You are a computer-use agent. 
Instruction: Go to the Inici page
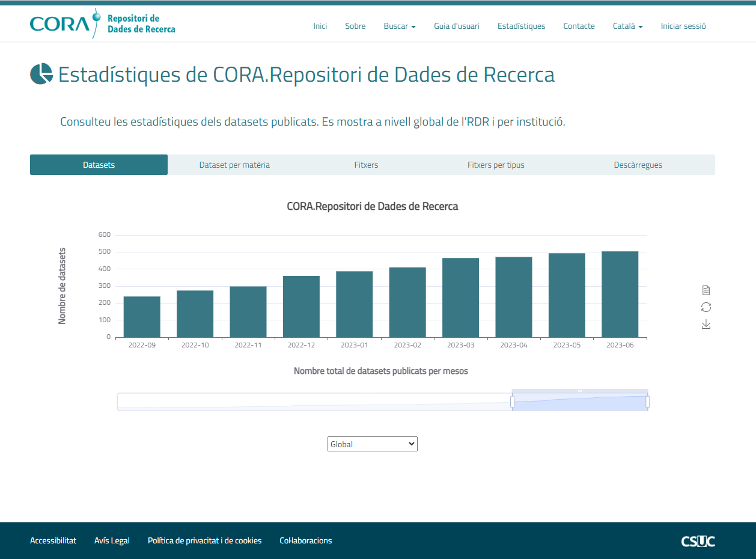[320, 26]
